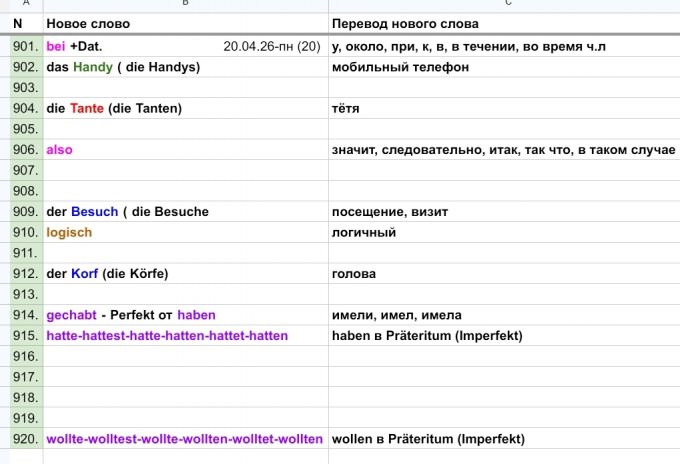The image size is (680, 464).
Task: Select the "посещение, визит" cell
Action: point(504,212)
